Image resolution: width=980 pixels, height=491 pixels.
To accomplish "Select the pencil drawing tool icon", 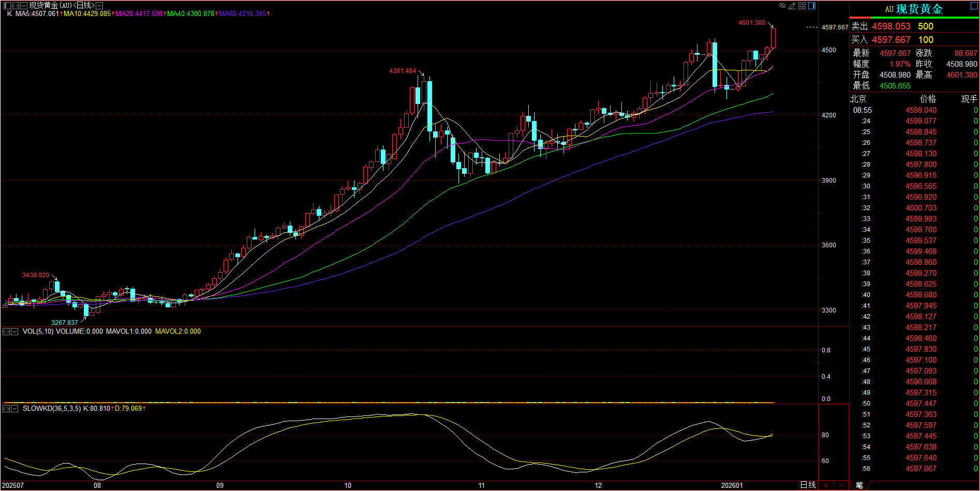I will 792,6.
